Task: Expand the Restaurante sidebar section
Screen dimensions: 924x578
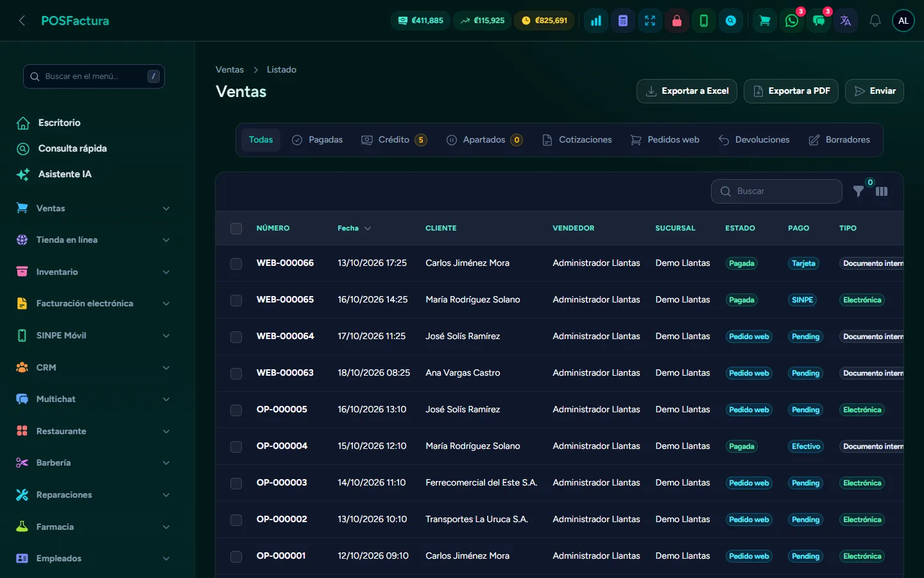Action: click(94, 431)
